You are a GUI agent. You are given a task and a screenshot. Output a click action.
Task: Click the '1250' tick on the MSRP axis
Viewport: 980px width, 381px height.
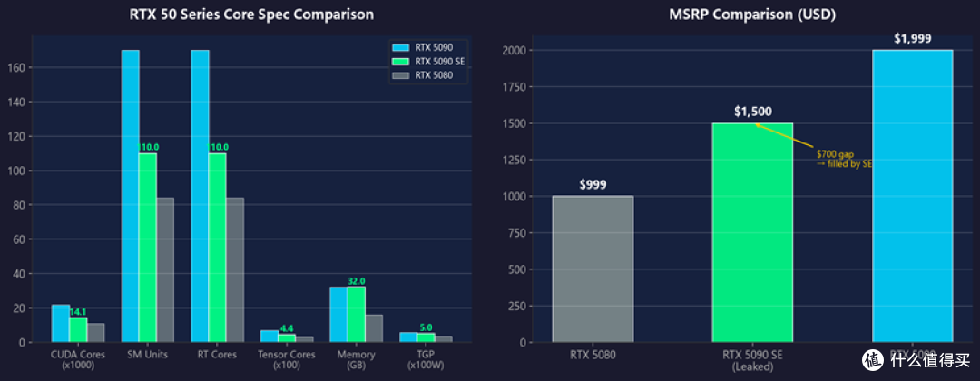pyautogui.click(x=513, y=160)
